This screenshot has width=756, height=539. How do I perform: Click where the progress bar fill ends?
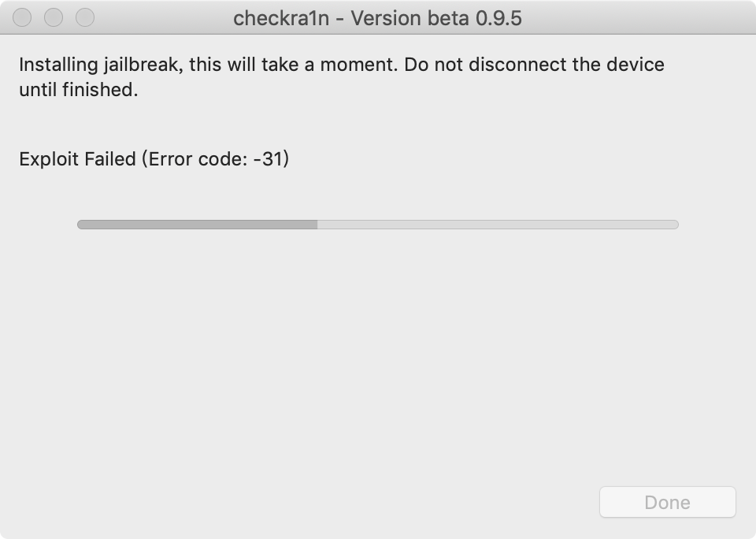point(317,225)
